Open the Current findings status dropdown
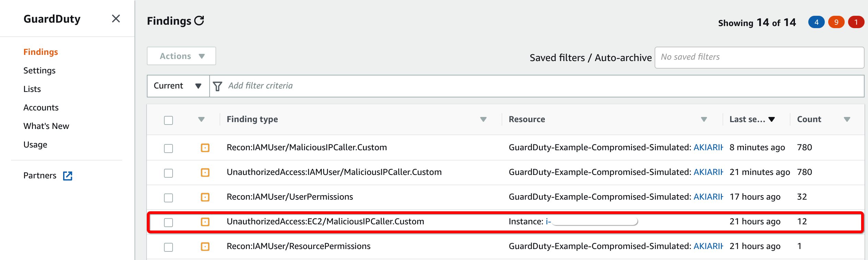868x260 pixels. 178,86
